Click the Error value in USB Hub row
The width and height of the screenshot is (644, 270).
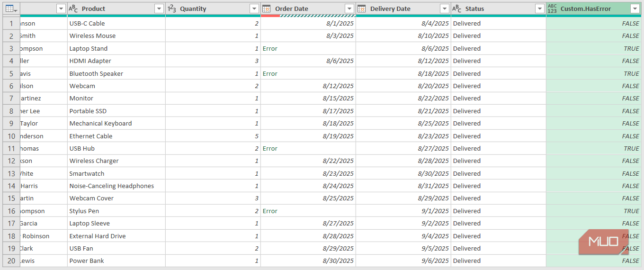click(x=270, y=148)
